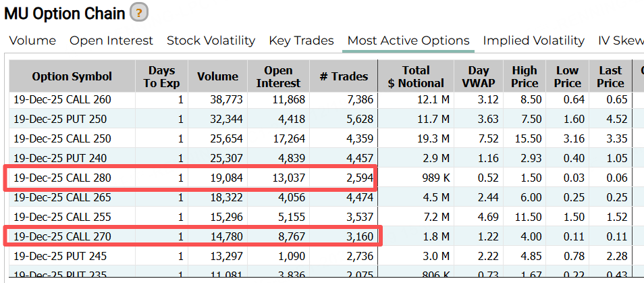Select the 19-Dec-25 CALL 280 row
Viewport: 644px width, 283px height.
pyautogui.click(x=62, y=179)
